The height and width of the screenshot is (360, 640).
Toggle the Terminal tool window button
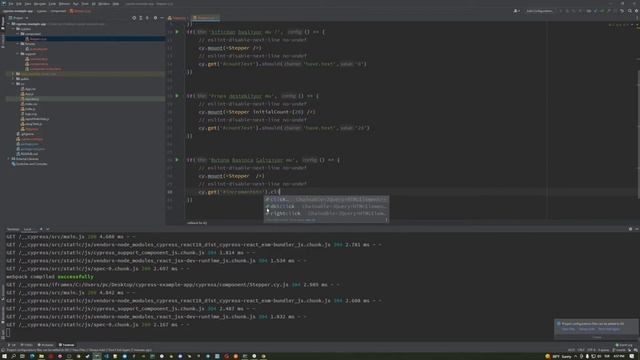(x=67, y=345)
